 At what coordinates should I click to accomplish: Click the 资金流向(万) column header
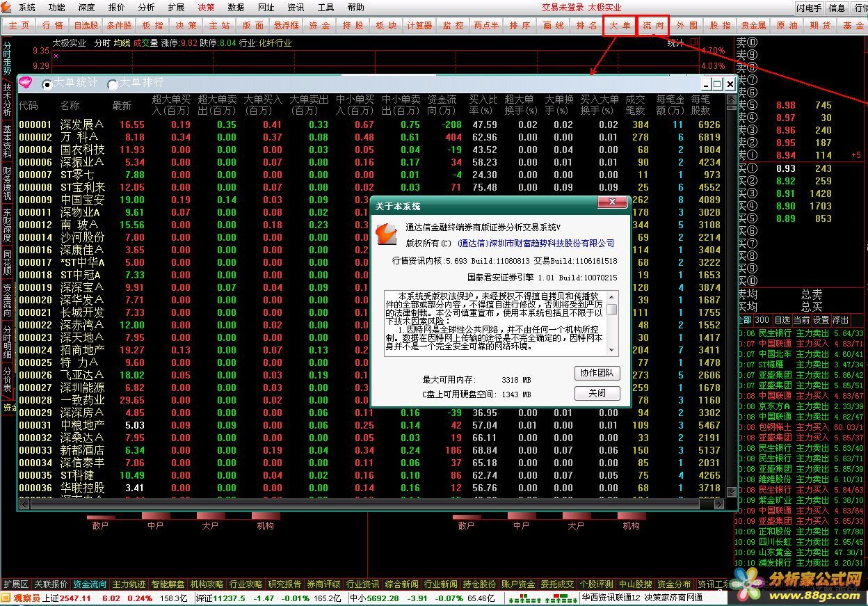pos(442,105)
